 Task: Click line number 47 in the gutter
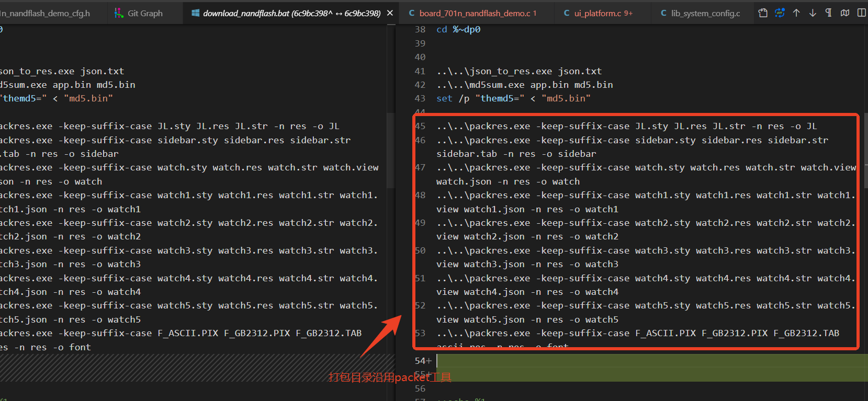pos(420,167)
